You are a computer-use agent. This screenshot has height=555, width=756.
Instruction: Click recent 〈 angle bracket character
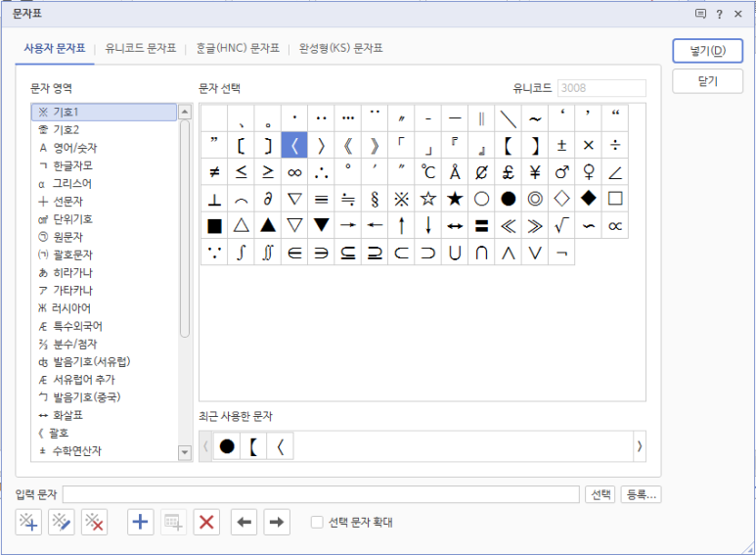point(280,446)
